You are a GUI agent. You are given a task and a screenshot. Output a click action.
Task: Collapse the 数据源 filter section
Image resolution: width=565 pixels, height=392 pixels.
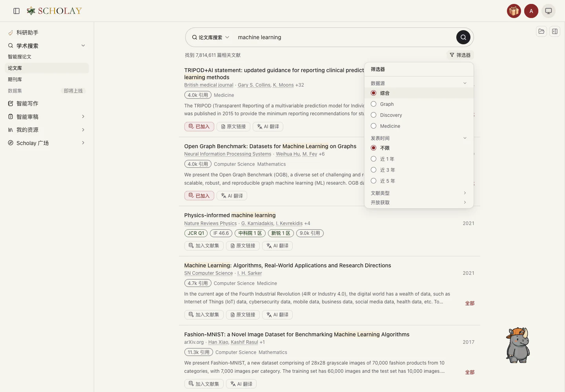[465, 83]
